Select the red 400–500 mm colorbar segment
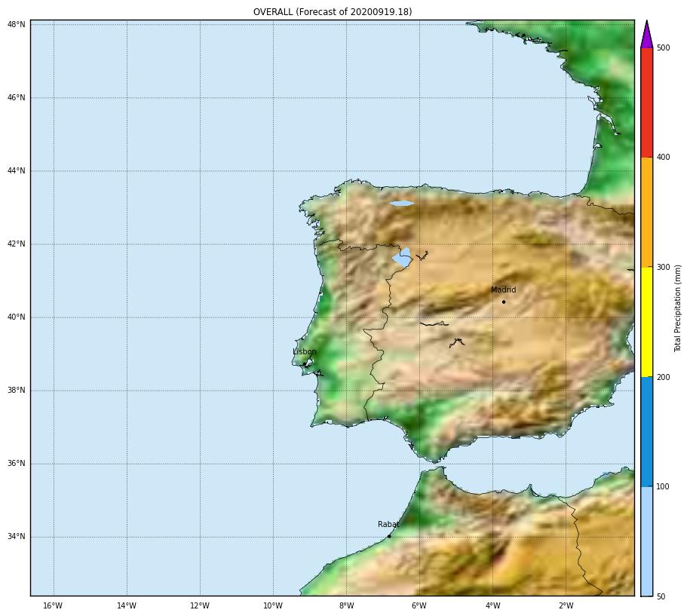 tap(646, 103)
